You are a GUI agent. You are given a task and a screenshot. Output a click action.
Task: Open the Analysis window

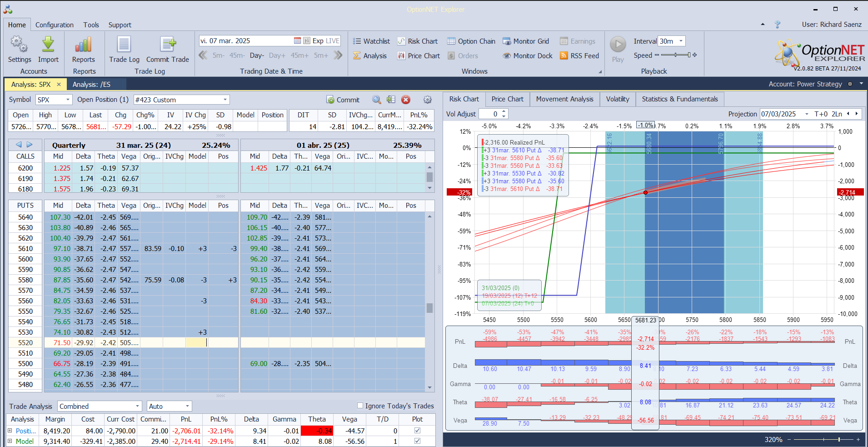(370, 55)
